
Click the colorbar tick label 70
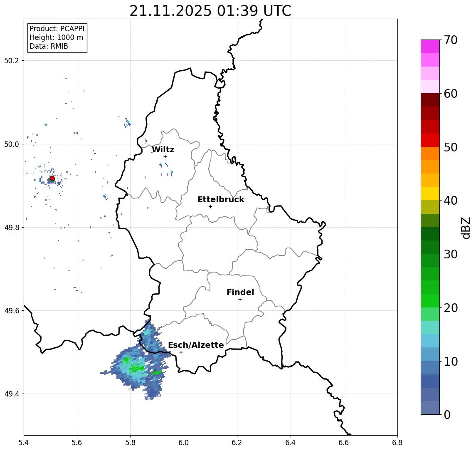point(451,40)
